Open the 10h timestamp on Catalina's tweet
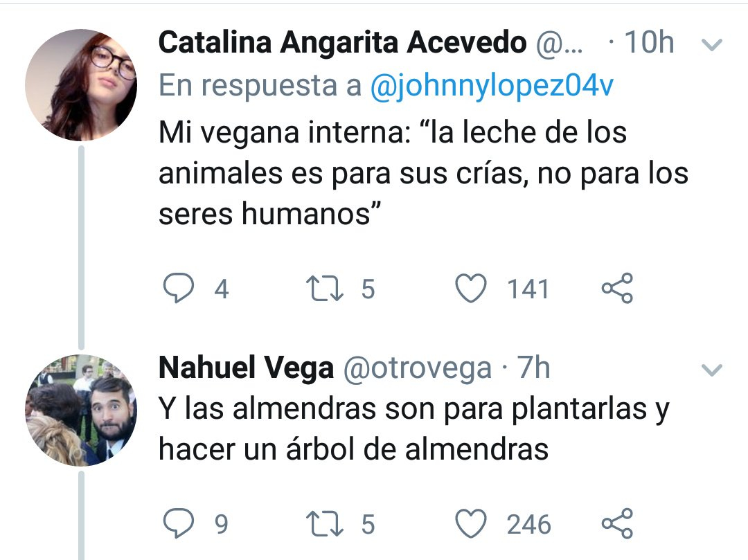Screen dimensions: 748x560 (x=648, y=44)
